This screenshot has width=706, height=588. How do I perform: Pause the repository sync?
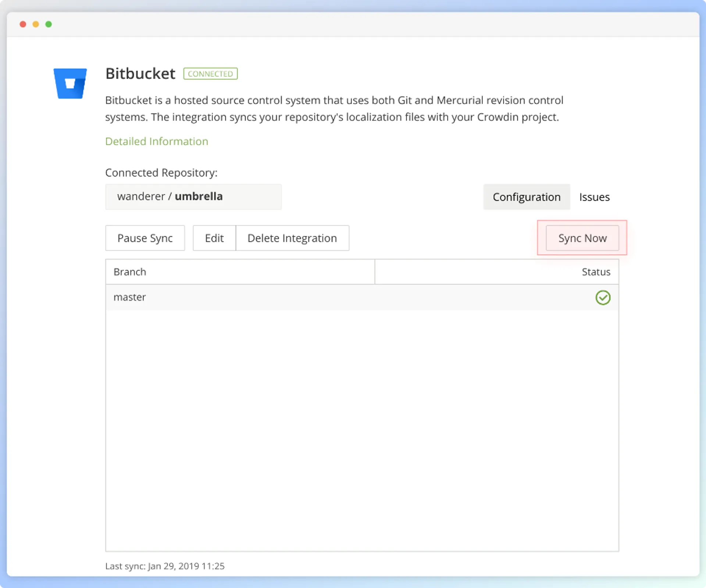pos(145,238)
